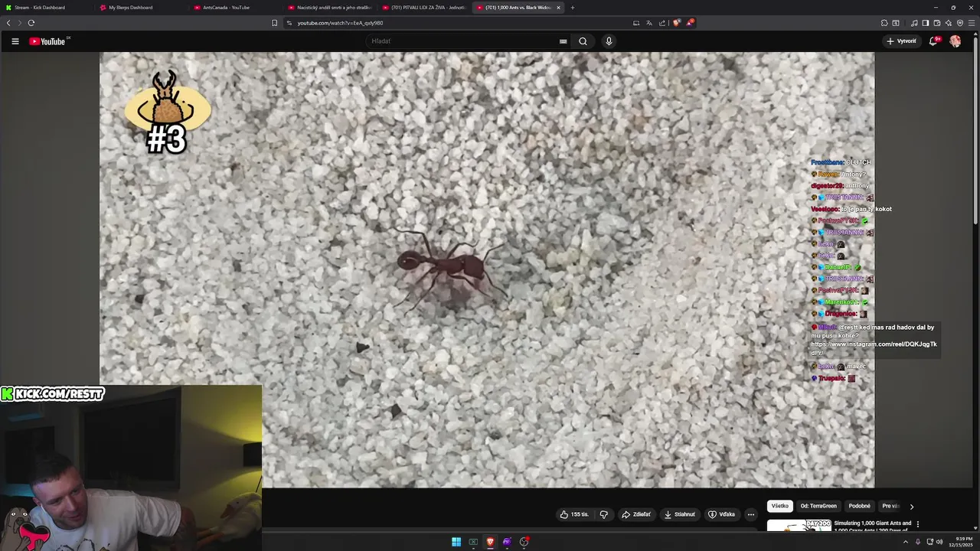Close the 1,000 Ants vs. Black Widow tab

[x=558, y=8]
